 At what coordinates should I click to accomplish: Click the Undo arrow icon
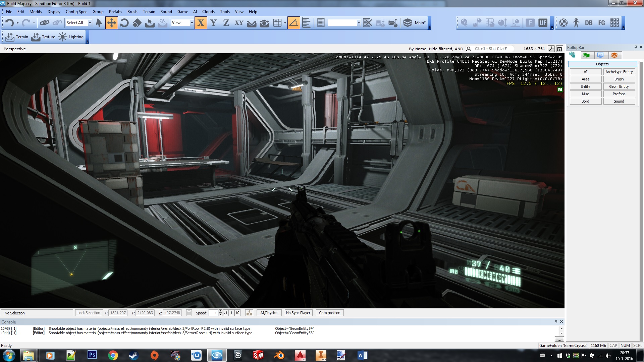(9, 23)
